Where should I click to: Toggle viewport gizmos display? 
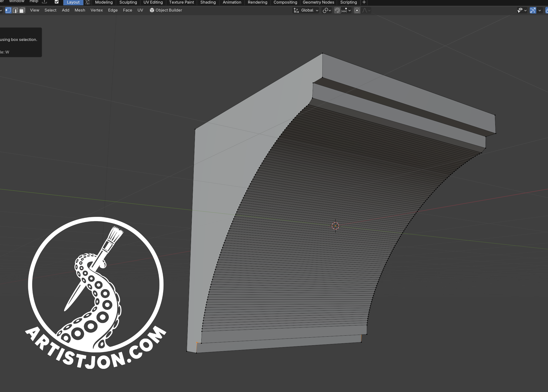tap(533, 10)
